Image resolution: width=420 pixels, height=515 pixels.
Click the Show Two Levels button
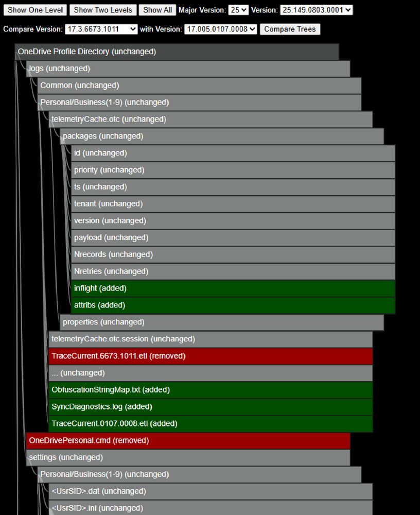(103, 10)
